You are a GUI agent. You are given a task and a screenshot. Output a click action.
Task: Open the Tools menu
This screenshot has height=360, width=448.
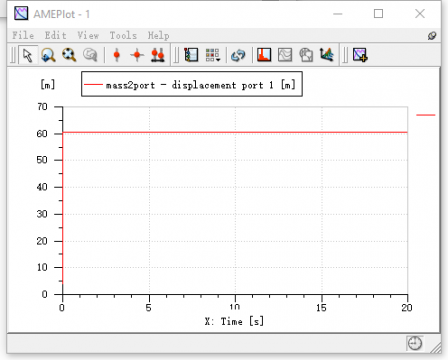(123, 35)
